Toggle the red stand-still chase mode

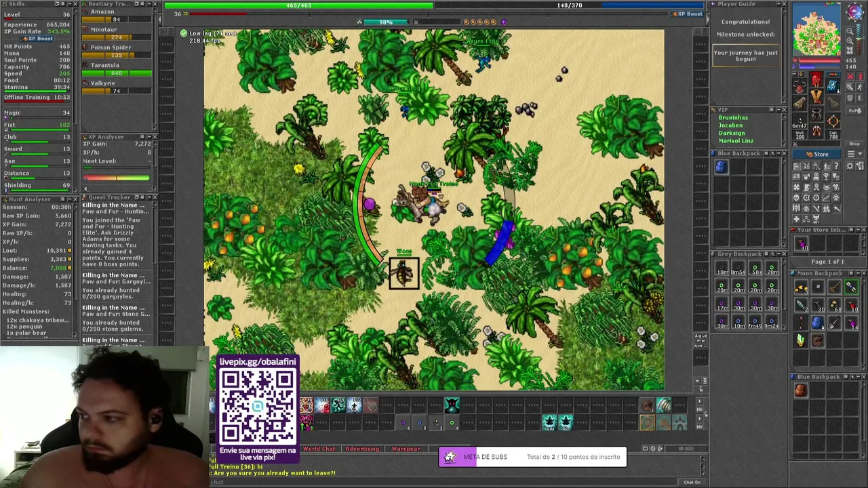click(x=859, y=76)
